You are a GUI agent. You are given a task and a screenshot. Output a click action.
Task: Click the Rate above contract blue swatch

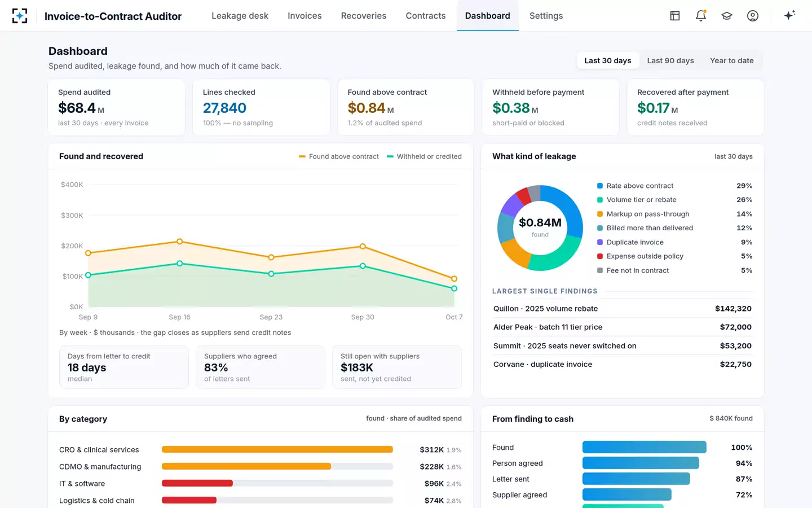(600, 186)
